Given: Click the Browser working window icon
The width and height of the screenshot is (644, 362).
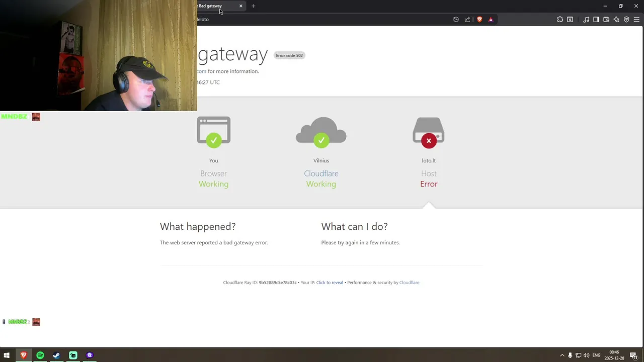Looking at the screenshot, I should (x=214, y=132).
